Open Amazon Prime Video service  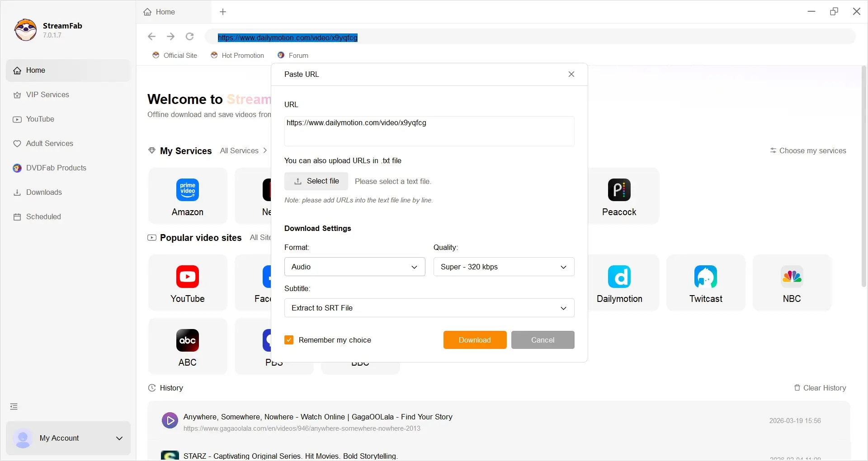pyautogui.click(x=188, y=196)
